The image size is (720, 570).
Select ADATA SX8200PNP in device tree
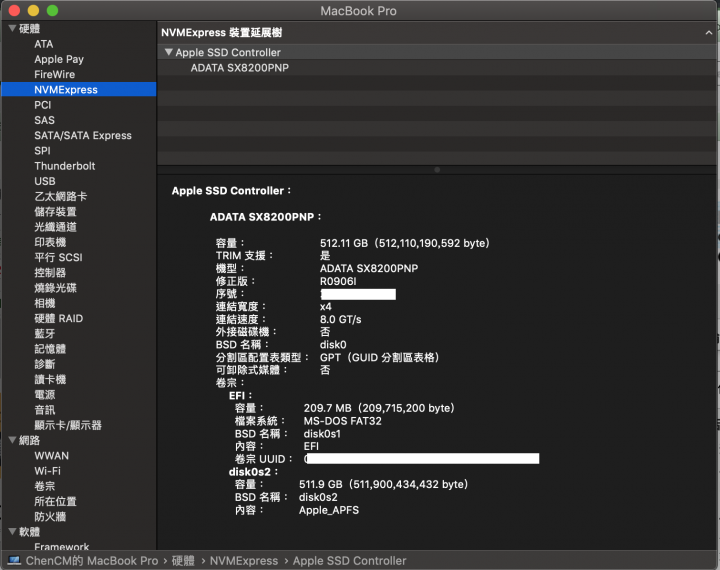[240, 68]
